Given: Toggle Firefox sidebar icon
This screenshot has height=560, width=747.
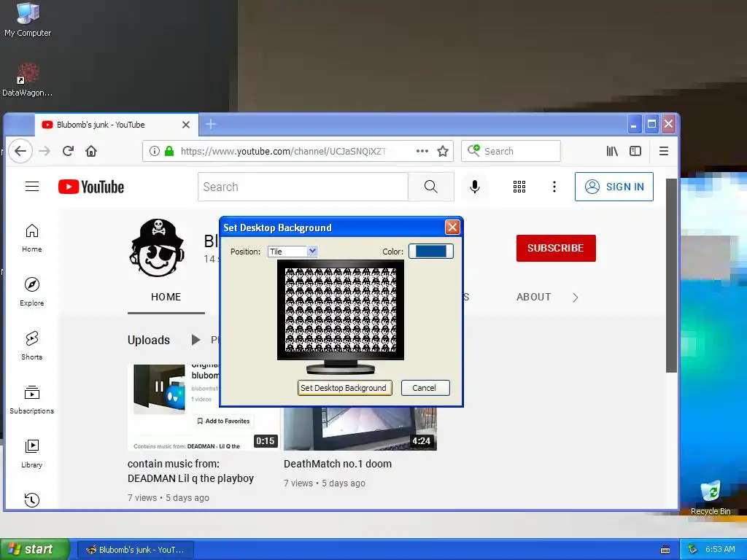Looking at the screenshot, I should [x=635, y=151].
